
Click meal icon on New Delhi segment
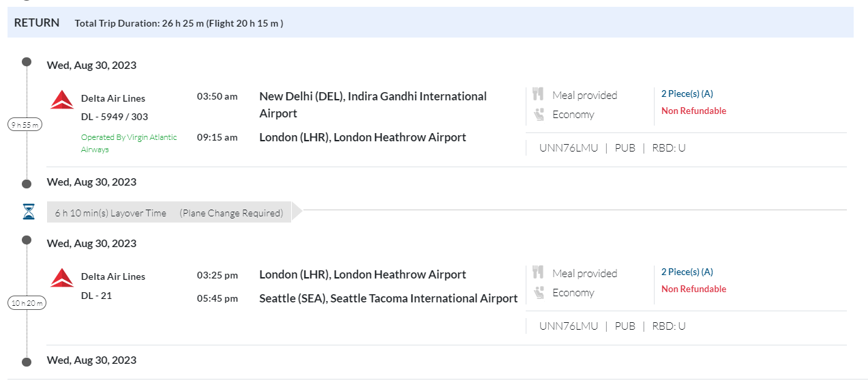click(x=538, y=95)
